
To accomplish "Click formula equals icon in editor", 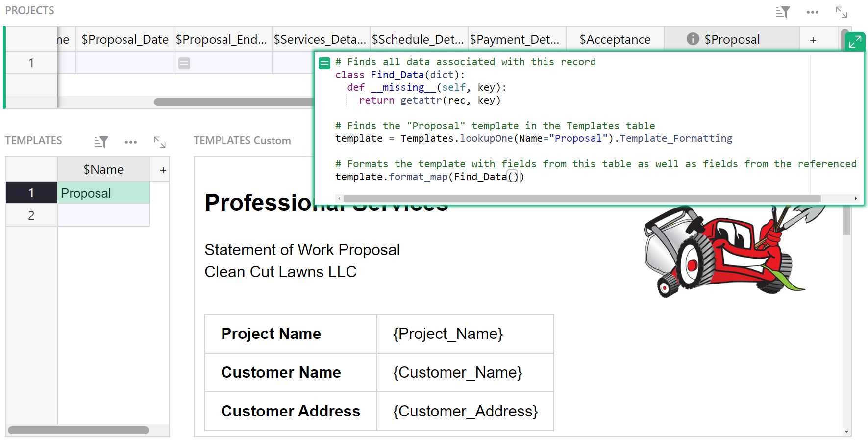I will pyautogui.click(x=324, y=63).
